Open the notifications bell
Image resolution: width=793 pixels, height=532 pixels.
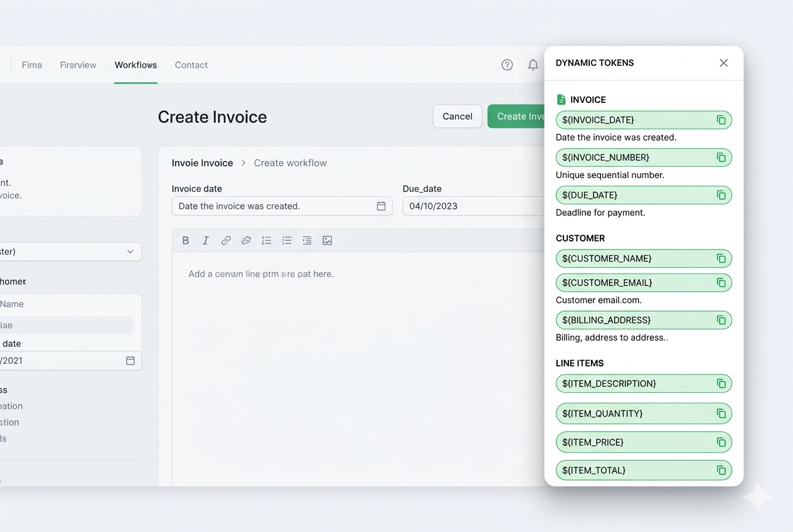point(533,65)
